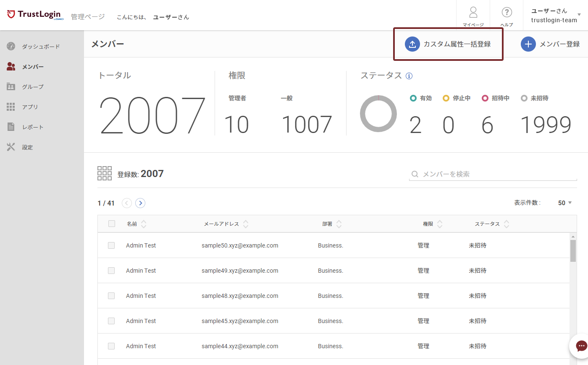Viewport: 588px width, 365px height.
Task: Select the 未招待 status legend marker
Action: 524,98
